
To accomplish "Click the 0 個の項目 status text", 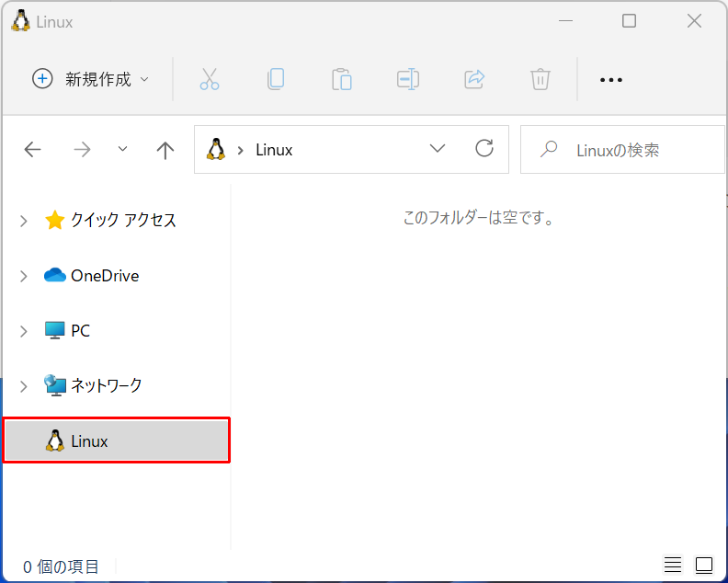I will 61,566.
